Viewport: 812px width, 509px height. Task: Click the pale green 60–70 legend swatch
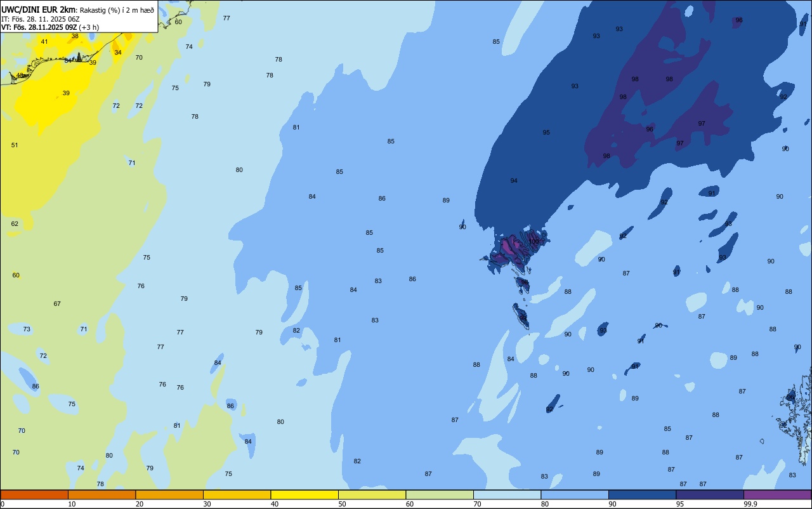point(440,494)
